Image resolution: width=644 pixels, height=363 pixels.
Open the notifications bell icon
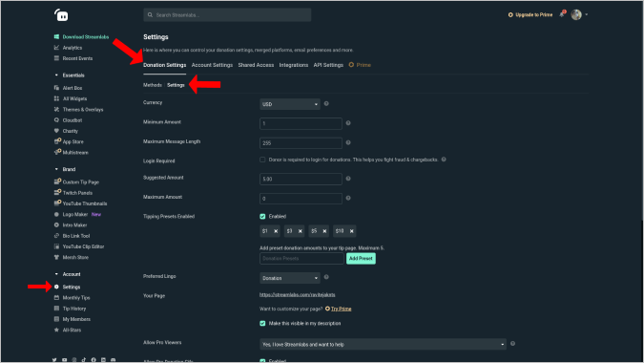(562, 14)
